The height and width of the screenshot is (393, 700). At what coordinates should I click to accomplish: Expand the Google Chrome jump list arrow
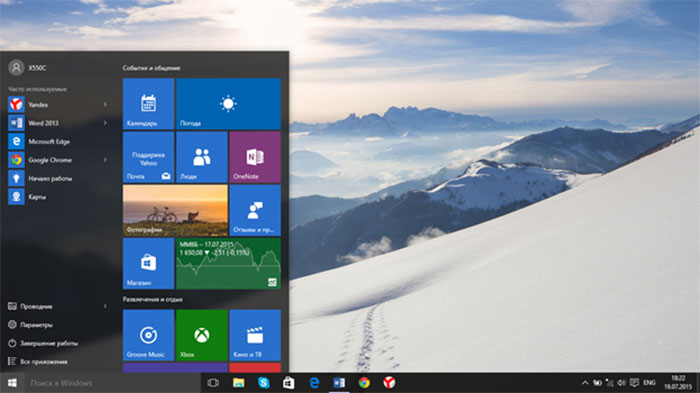[x=105, y=160]
